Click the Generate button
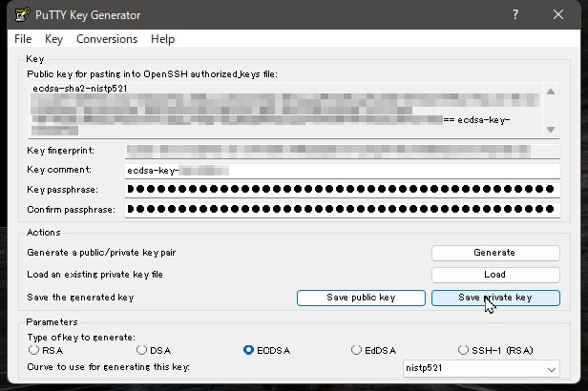The image size is (588, 391). (495, 253)
